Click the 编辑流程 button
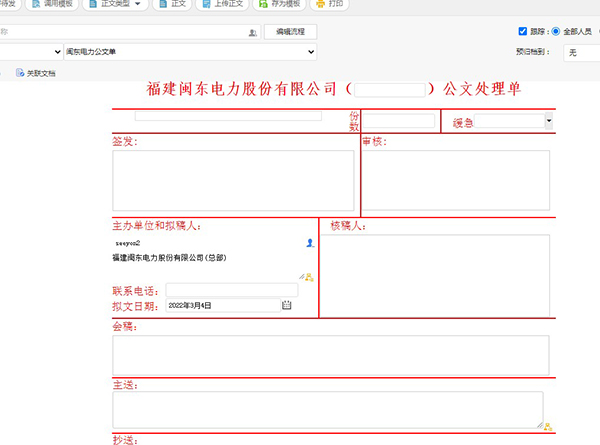This screenshot has width=600, height=445. (x=290, y=32)
